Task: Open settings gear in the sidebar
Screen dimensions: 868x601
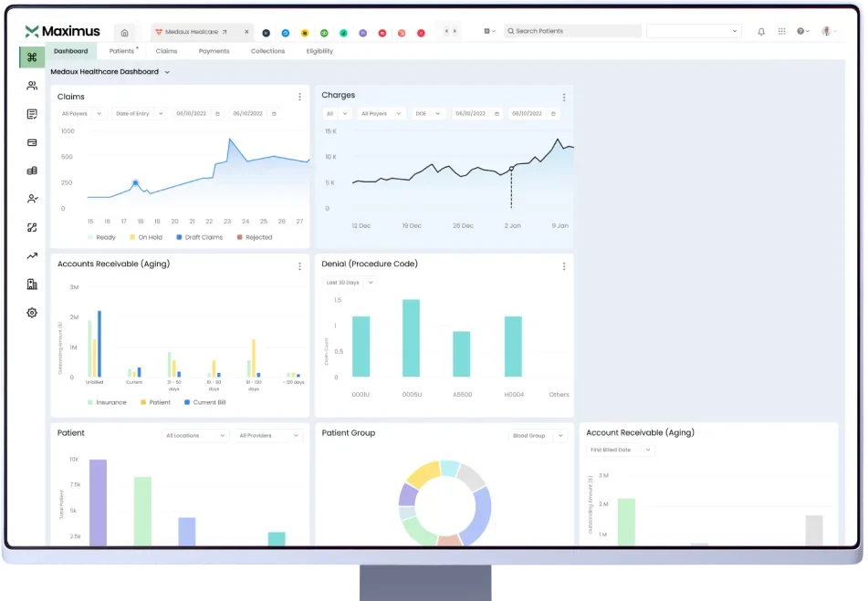Action: [32, 313]
